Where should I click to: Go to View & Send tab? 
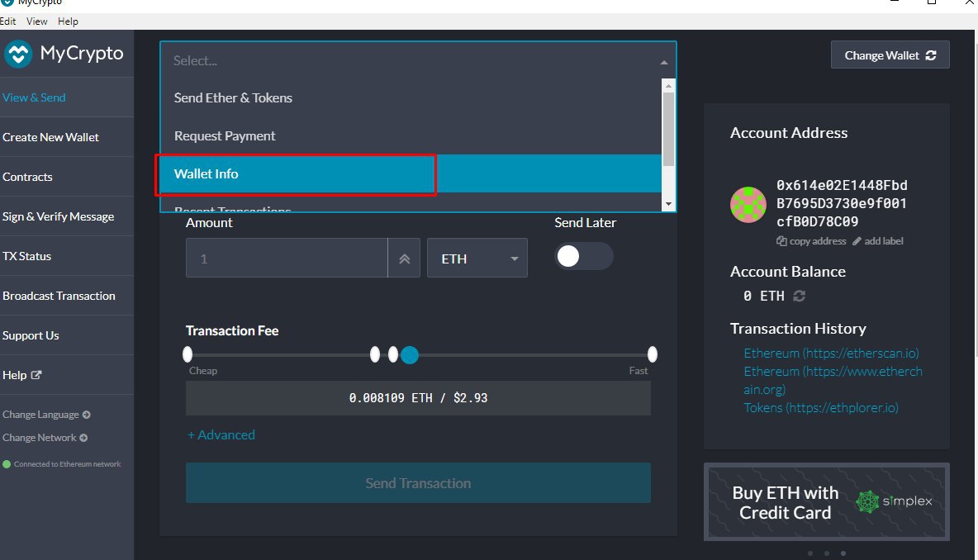pyautogui.click(x=67, y=98)
